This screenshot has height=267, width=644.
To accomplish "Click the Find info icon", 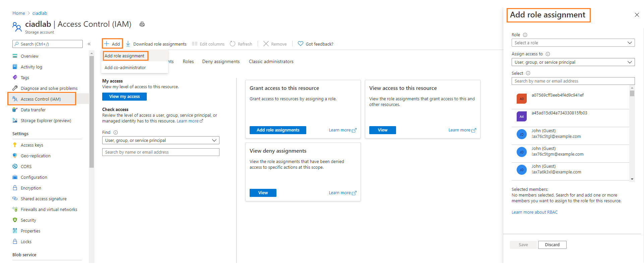I will [116, 132].
